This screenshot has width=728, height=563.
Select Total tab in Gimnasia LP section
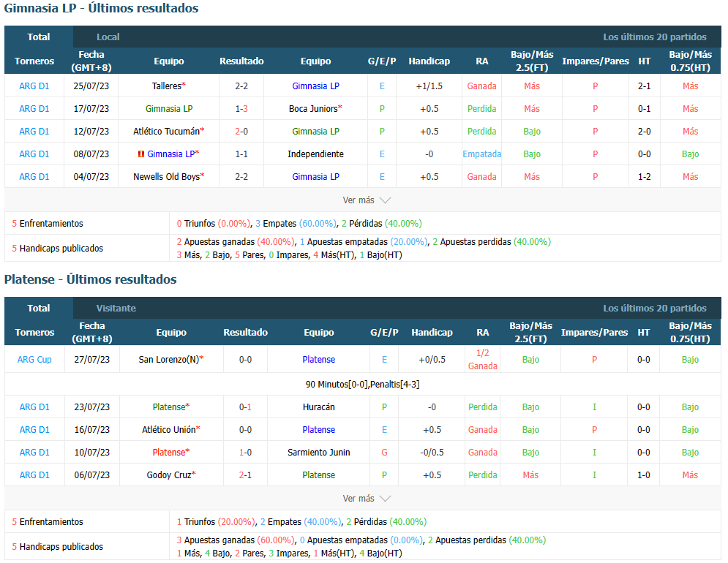point(39,37)
